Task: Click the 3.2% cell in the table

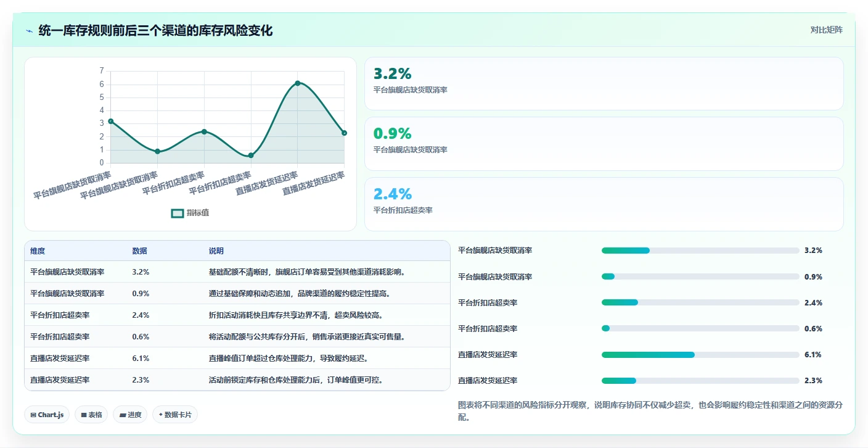Action: tap(141, 272)
